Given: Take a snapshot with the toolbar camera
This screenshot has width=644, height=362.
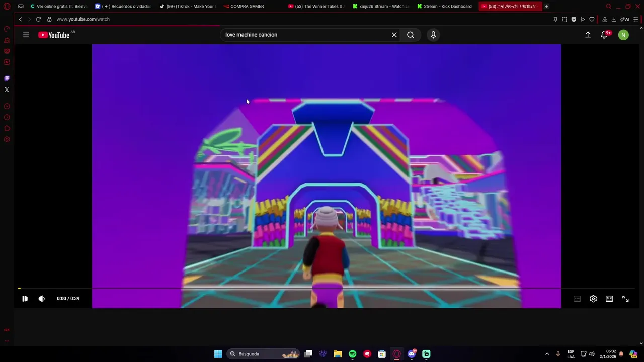Looking at the screenshot, I should (565, 19).
